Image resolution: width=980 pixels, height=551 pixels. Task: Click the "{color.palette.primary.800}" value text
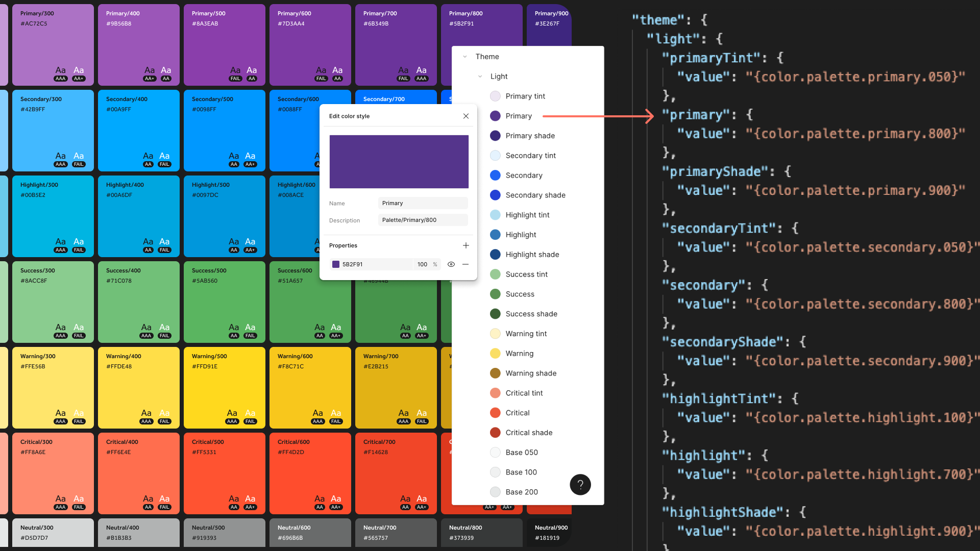pyautogui.click(x=855, y=134)
